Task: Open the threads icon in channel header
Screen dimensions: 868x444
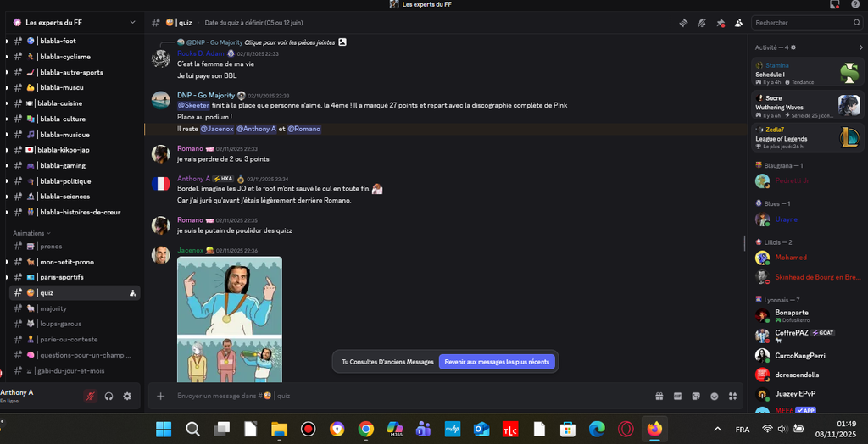Action: (683, 23)
